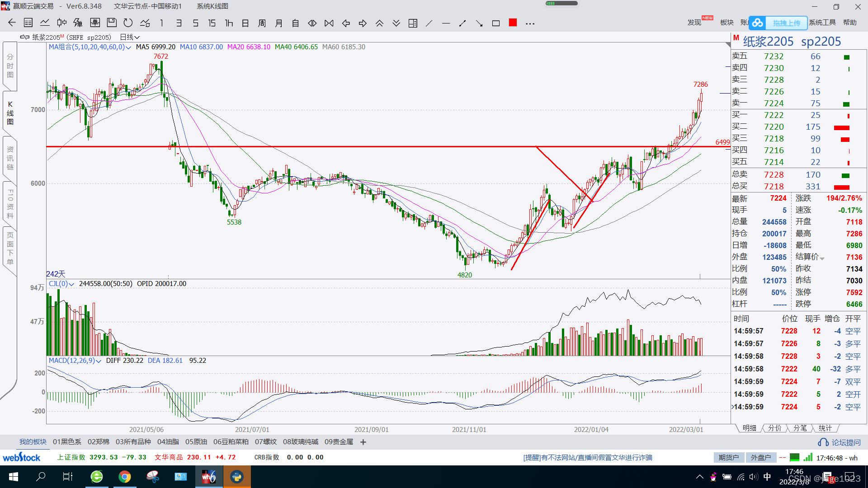Add a new sector tab with plus

point(363,442)
